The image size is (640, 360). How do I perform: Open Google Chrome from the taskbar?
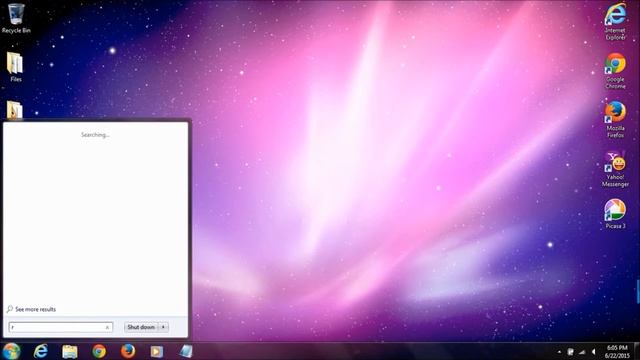99,351
